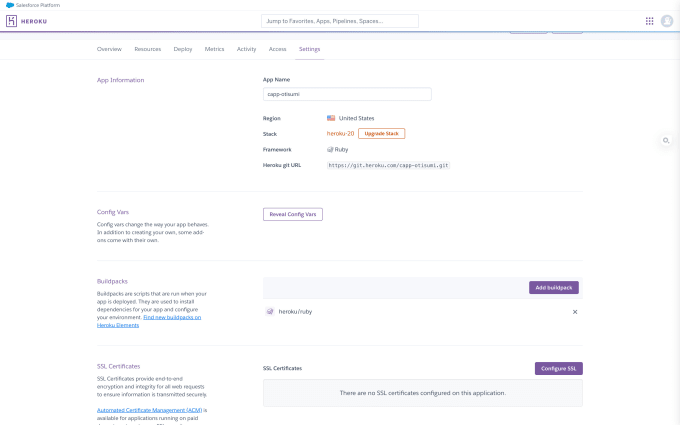Go to the Access tab
The height and width of the screenshot is (425, 680).
pos(278,49)
